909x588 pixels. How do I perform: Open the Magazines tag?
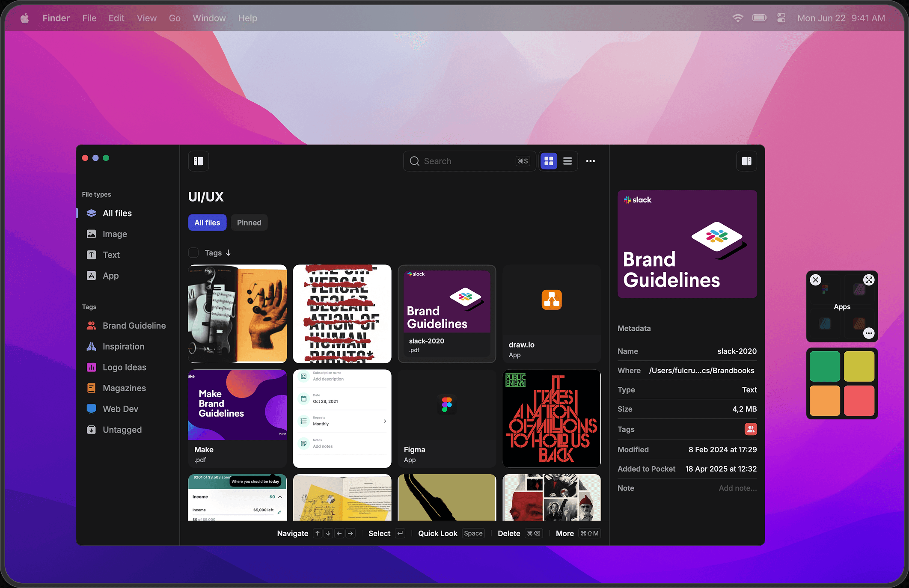(124, 388)
